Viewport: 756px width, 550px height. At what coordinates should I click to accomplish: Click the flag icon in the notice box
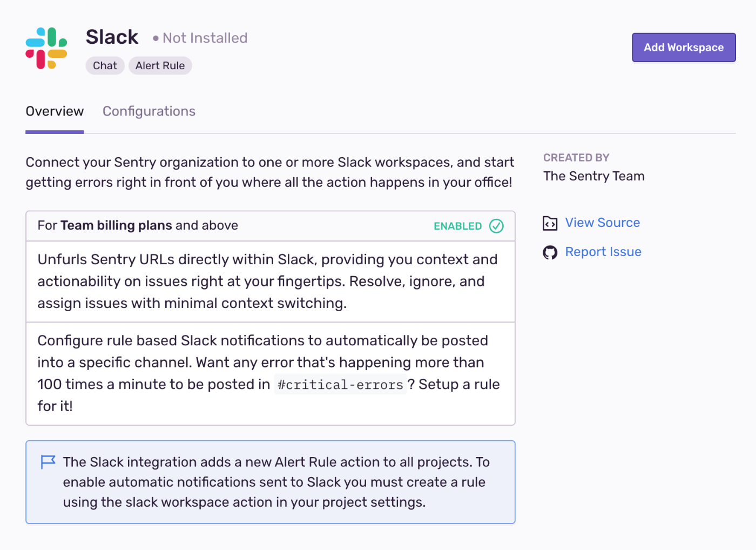48,462
